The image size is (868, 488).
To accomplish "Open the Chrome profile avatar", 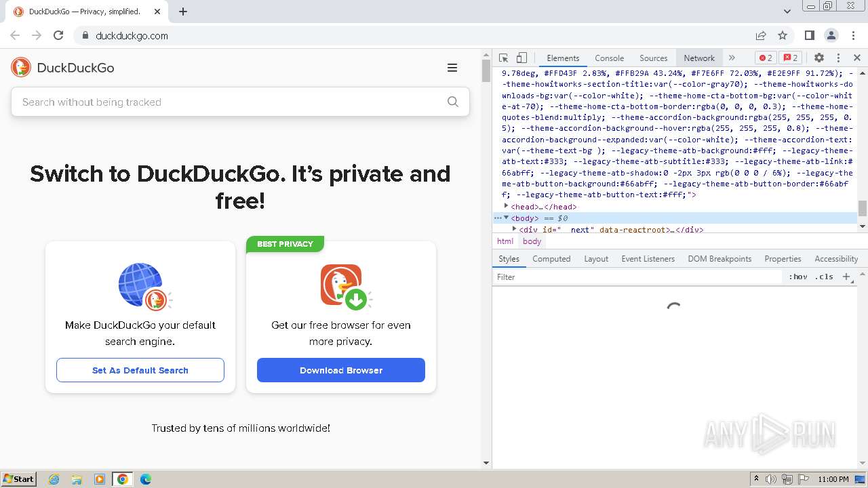I will pyautogui.click(x=831, y=35).
